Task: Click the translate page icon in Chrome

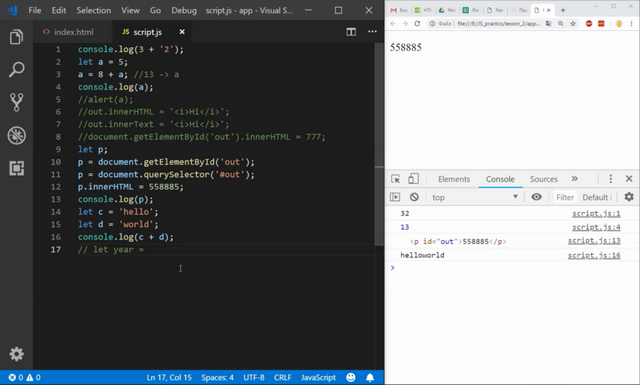Action: tap(549, 24)
